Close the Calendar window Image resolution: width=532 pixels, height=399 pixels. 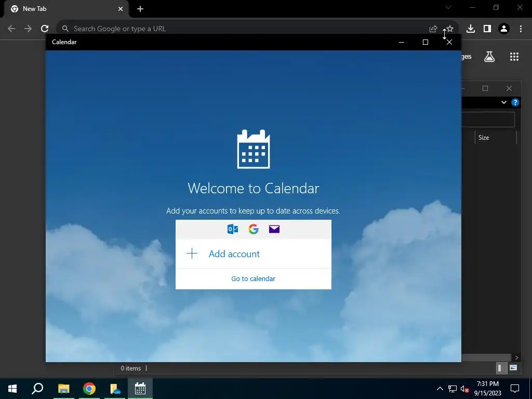pyautogui.click(x=449, y=42)
